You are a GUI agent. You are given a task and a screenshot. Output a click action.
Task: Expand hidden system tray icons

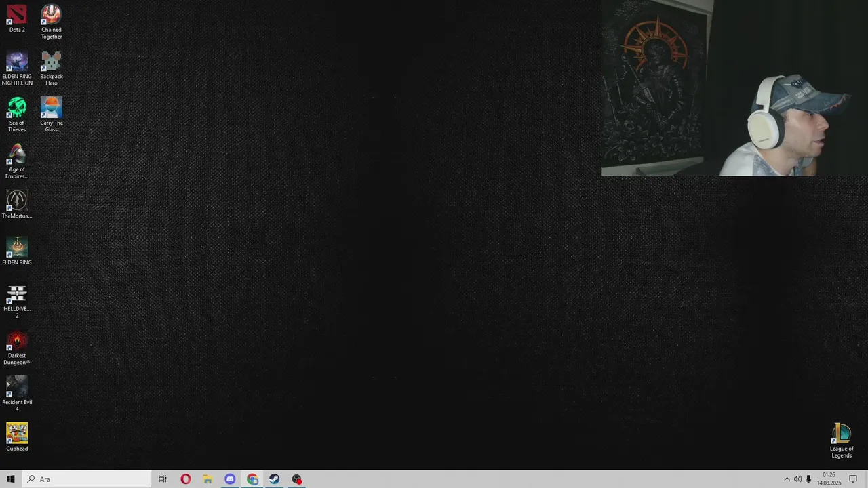pyautogui.click(x=787, y=479)
